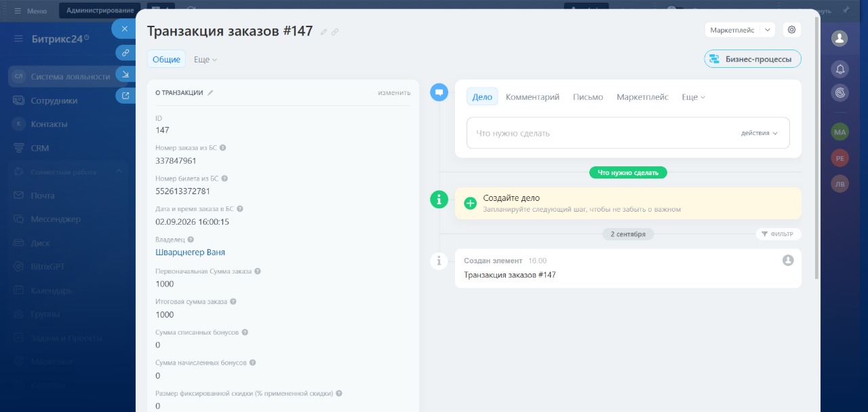Switch to the Комментарий tab
The height and width of the screenshot is (412, 868).
pos(532,97)
